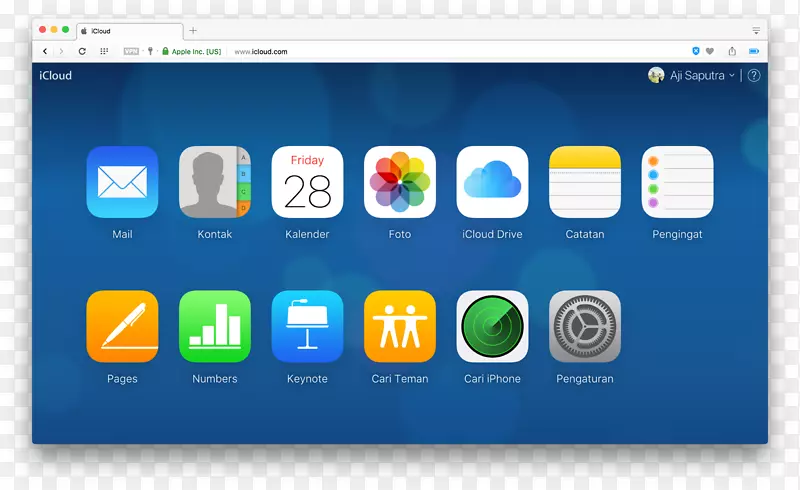Viewport: 800px width, 490px height.
Task: Click the Pengaturan label text
Action: click(585, 379)
